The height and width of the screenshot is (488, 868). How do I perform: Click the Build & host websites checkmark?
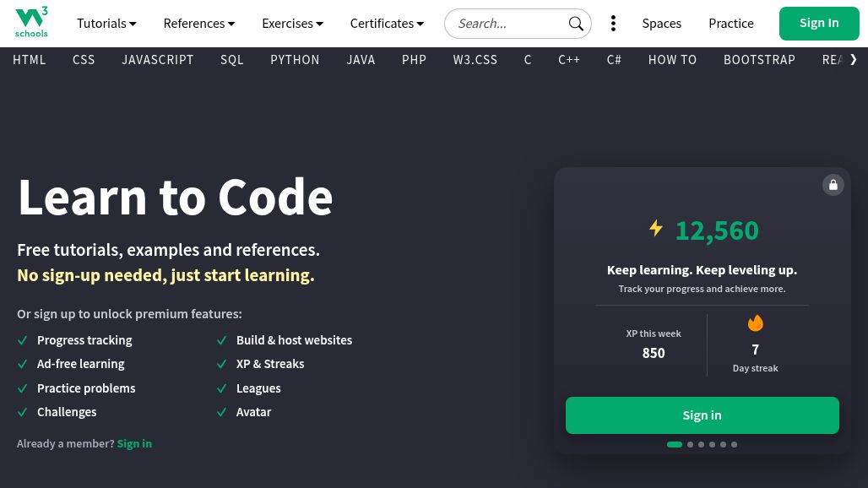coord(222,340)
